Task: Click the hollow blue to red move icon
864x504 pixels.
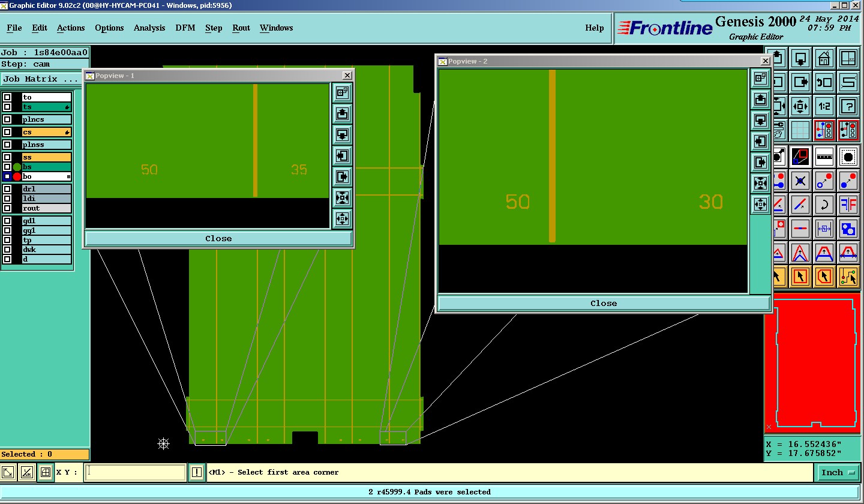Action: (x=824, y=181)
